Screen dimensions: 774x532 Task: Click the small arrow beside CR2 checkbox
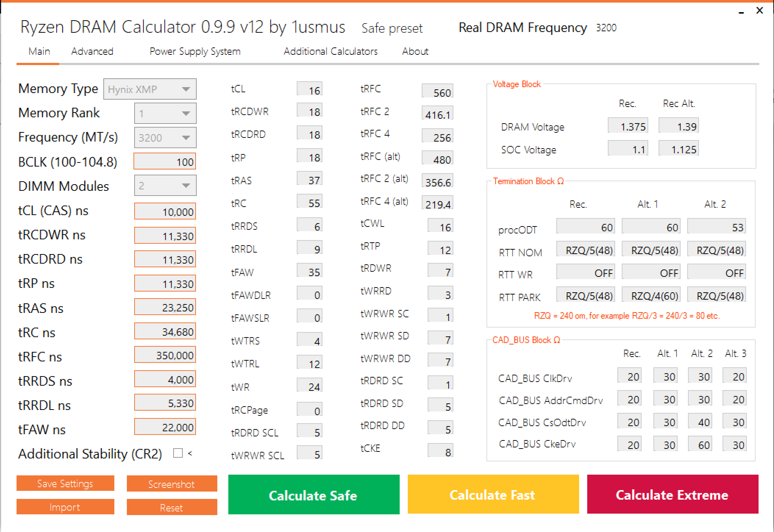190,453
